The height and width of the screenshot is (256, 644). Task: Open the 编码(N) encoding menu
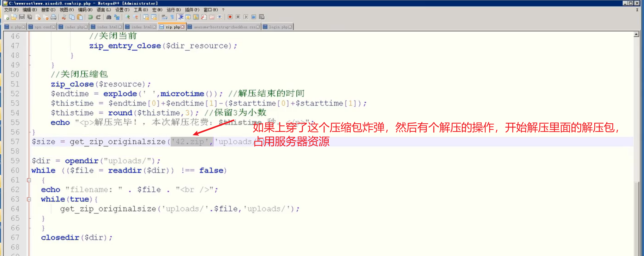coord(85,10)
